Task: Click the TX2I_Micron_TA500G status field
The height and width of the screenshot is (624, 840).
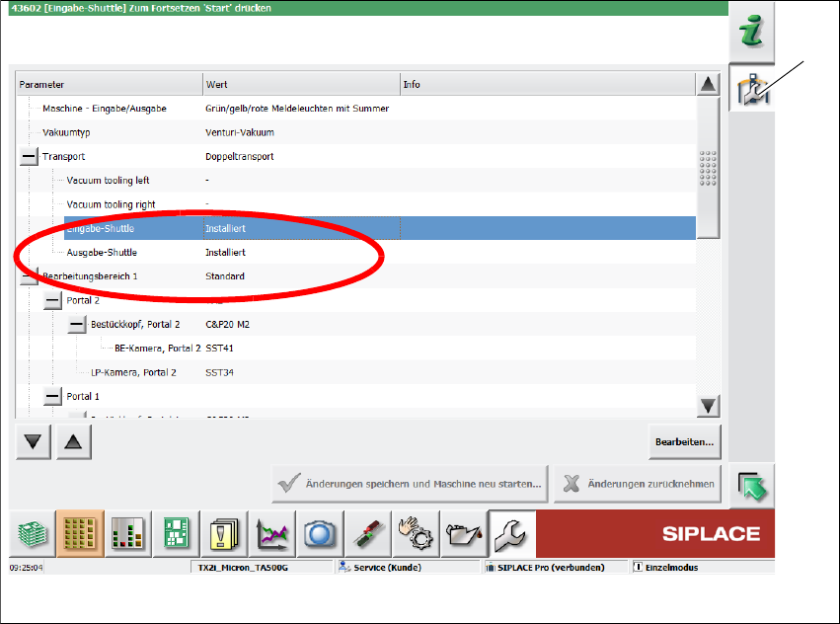Action: click(262, 567)
